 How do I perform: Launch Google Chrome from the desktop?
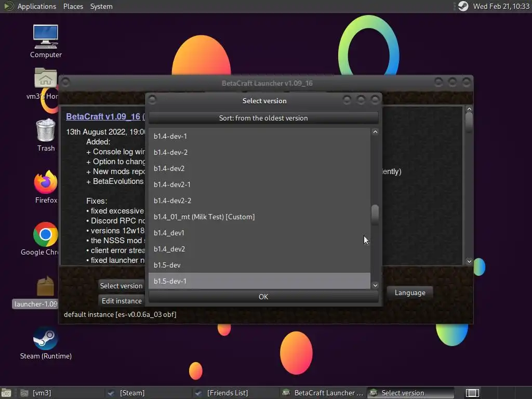click(46, 234)
